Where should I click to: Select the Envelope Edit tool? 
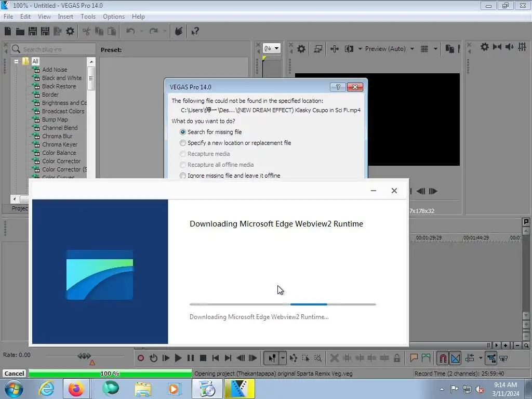point(294,358)
